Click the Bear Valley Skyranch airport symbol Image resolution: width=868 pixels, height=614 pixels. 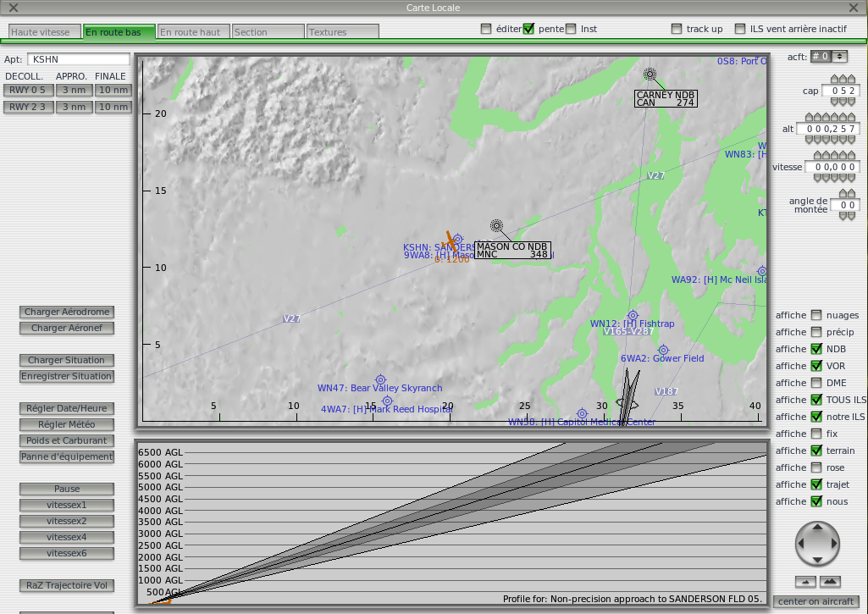click(x=380, y=379)
